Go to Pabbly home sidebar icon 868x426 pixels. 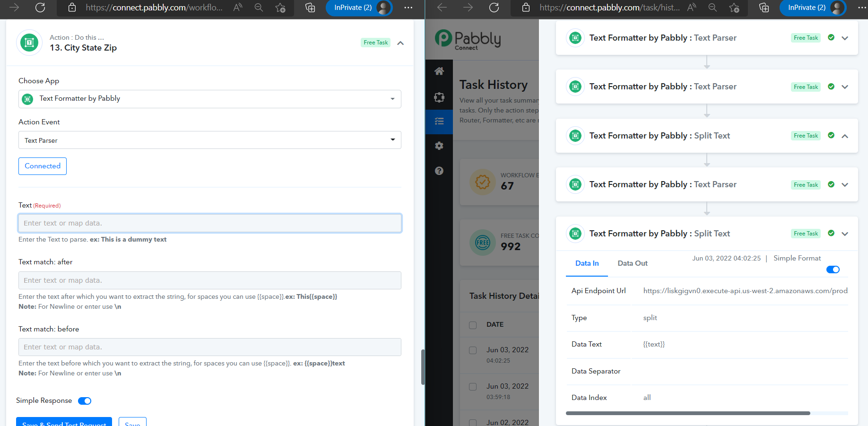[439, 71]
